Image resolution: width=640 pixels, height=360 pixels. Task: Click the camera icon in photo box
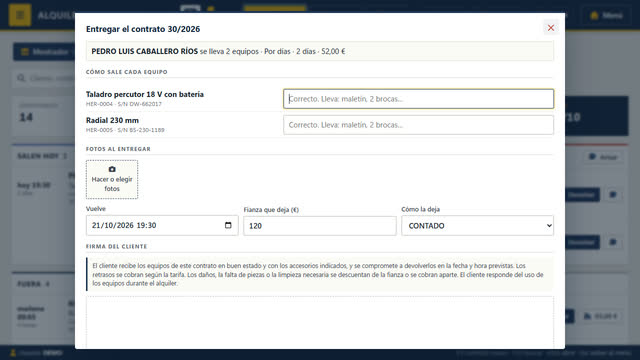point(112,169)
